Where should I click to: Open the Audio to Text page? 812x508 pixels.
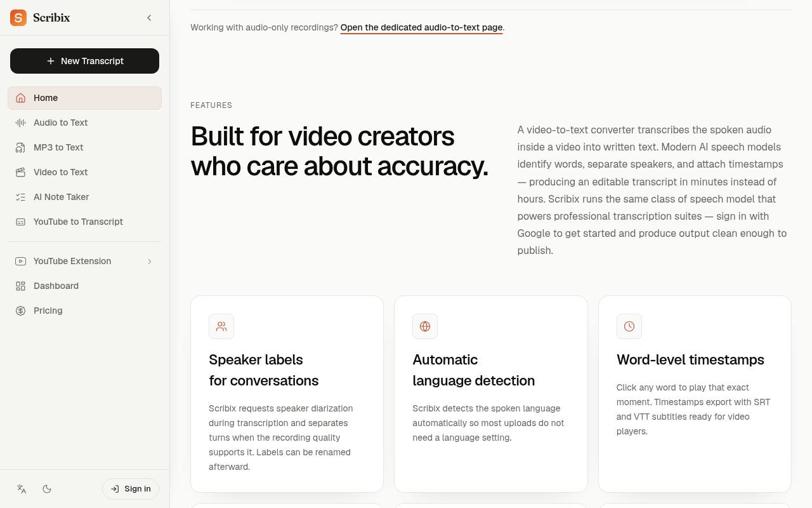[x=84, y=123]
